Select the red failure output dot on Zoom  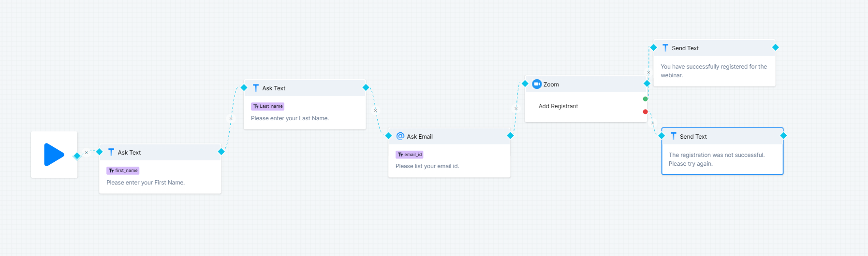[x=645, y=112]
